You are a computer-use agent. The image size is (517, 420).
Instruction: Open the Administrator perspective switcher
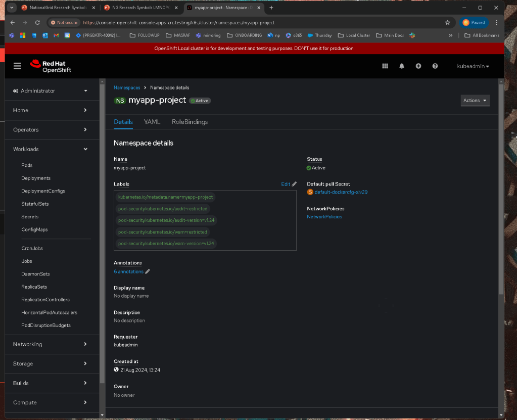[x=50, y=91]
